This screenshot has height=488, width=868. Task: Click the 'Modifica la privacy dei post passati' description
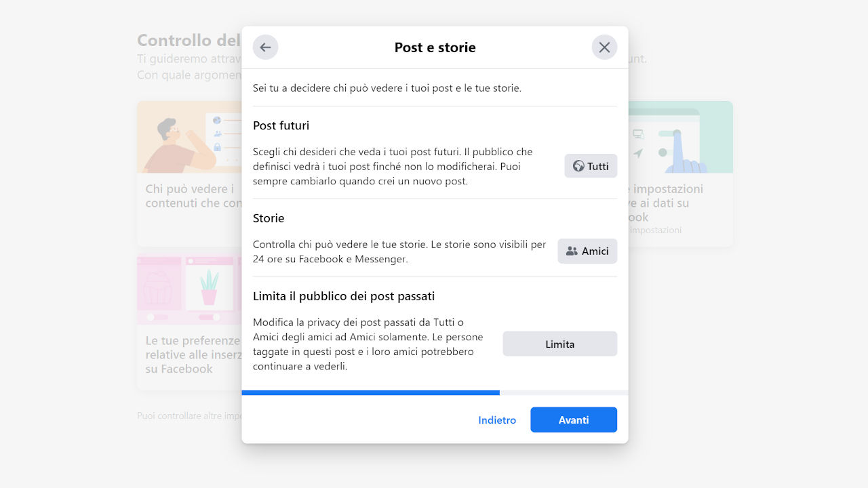[368, 344]
